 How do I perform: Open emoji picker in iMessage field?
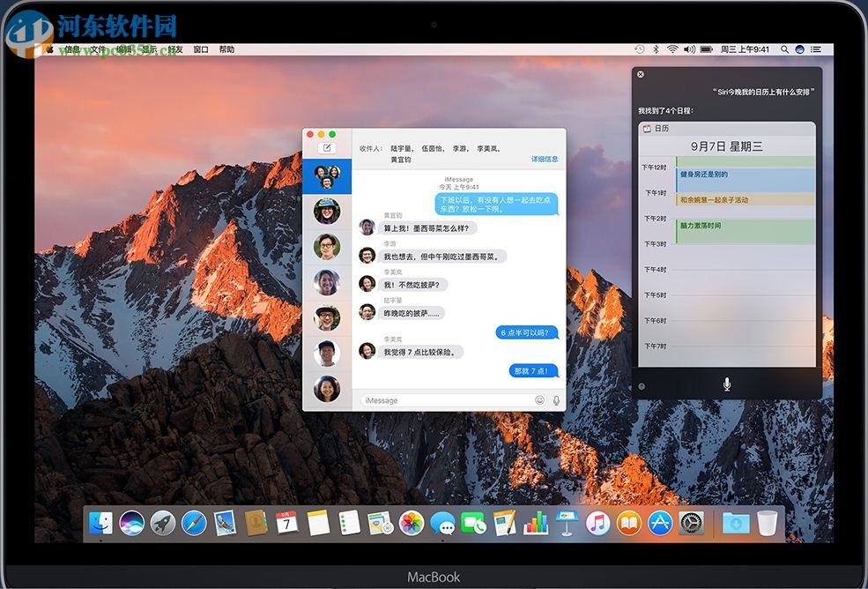[x=539, y=400]
